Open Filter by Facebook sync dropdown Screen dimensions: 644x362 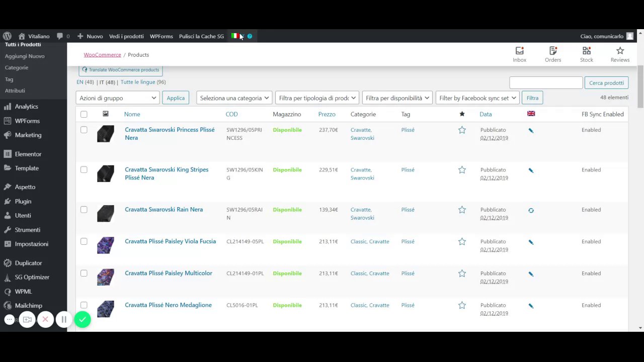tap(477, 98)
